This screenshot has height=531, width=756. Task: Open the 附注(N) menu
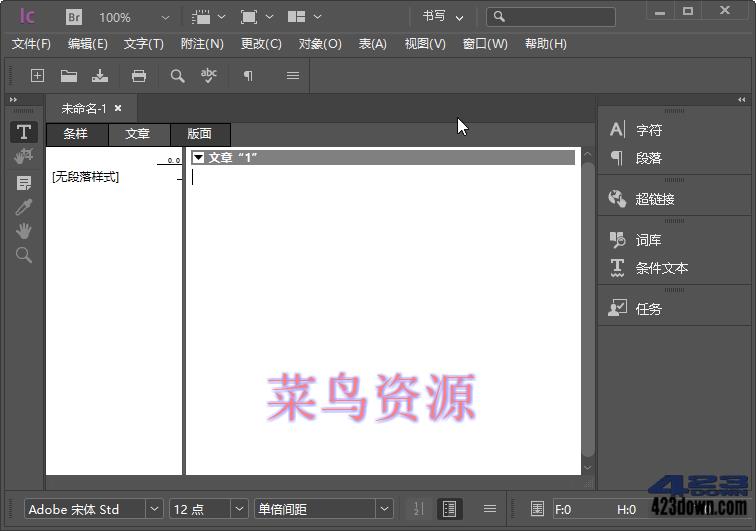point(202,44)
